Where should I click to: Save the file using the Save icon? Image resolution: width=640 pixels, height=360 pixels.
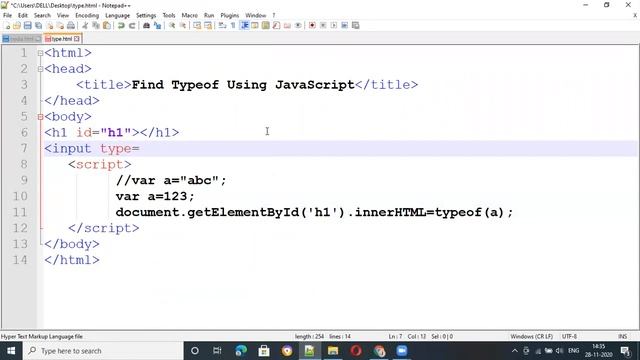(27, 26)
